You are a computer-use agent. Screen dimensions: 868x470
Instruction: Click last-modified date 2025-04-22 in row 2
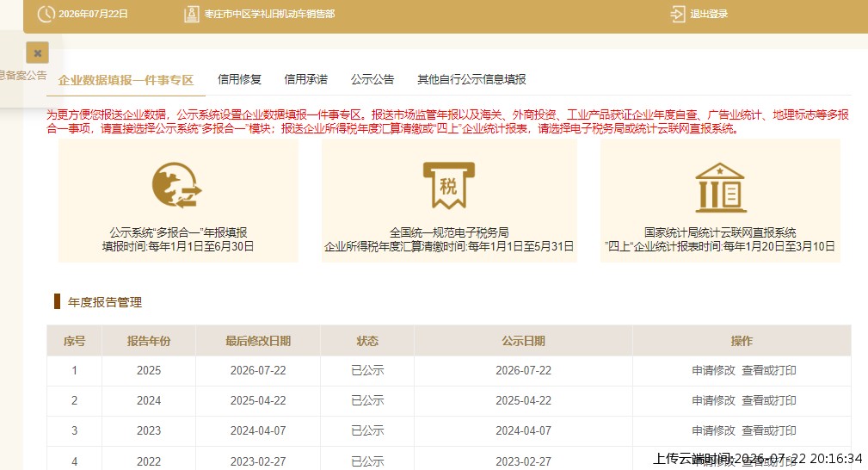tap(258, 400)
